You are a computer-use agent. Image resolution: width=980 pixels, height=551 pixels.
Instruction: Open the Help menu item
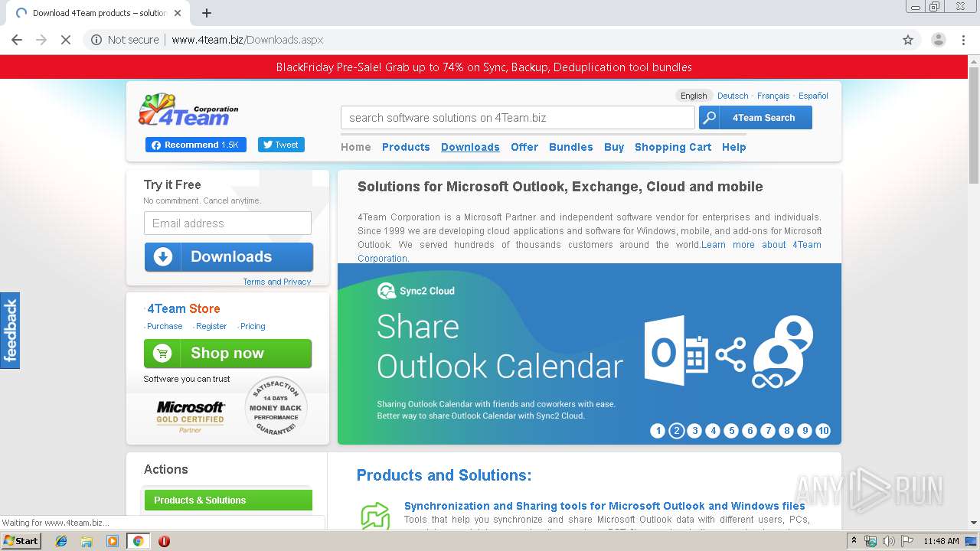733,147
